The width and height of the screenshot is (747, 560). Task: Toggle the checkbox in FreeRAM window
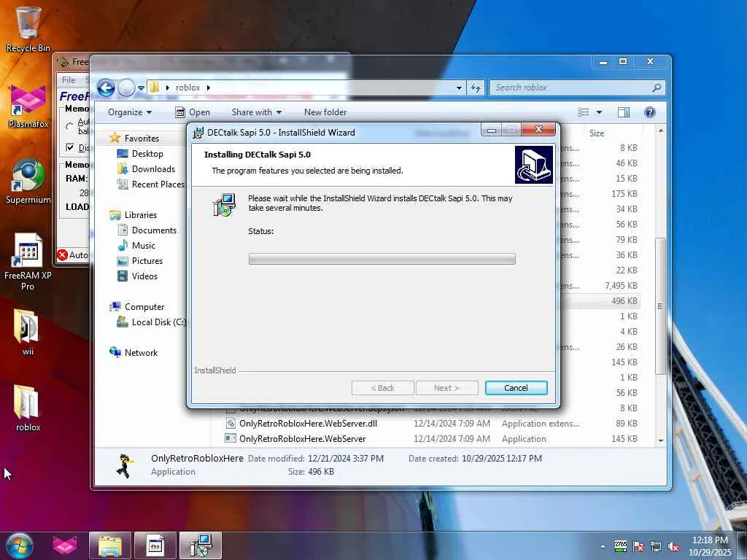70,147
